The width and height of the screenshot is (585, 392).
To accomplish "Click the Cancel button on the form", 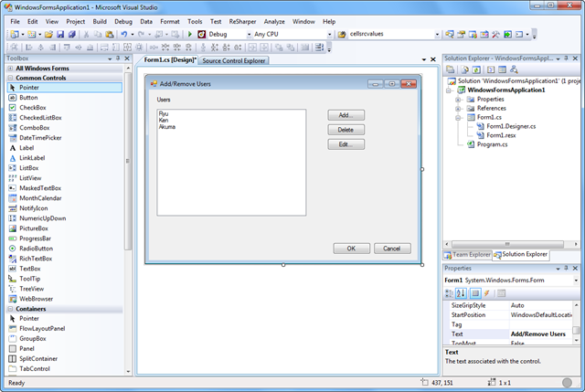I will tap(392, 249).
